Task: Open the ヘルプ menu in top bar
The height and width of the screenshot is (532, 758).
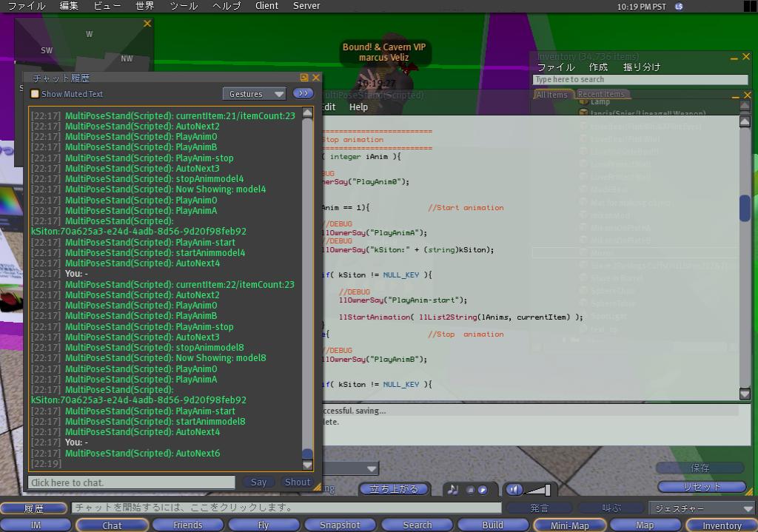Action: (227, 6)
